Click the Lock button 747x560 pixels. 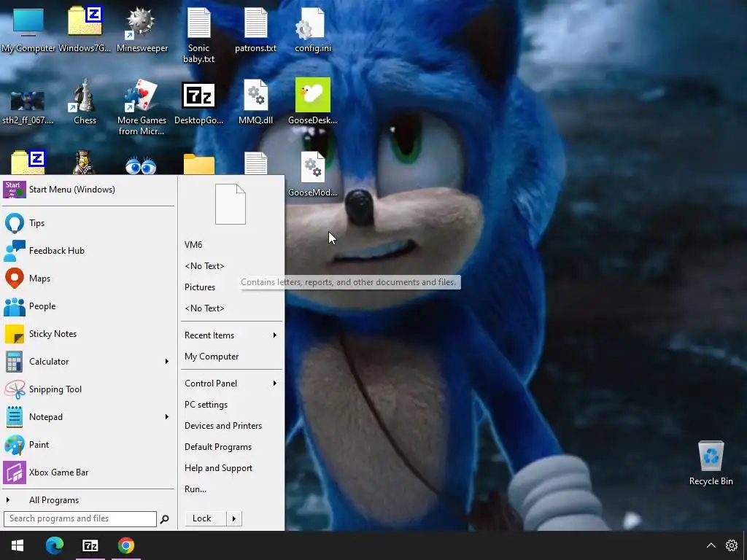pos(204,518)
